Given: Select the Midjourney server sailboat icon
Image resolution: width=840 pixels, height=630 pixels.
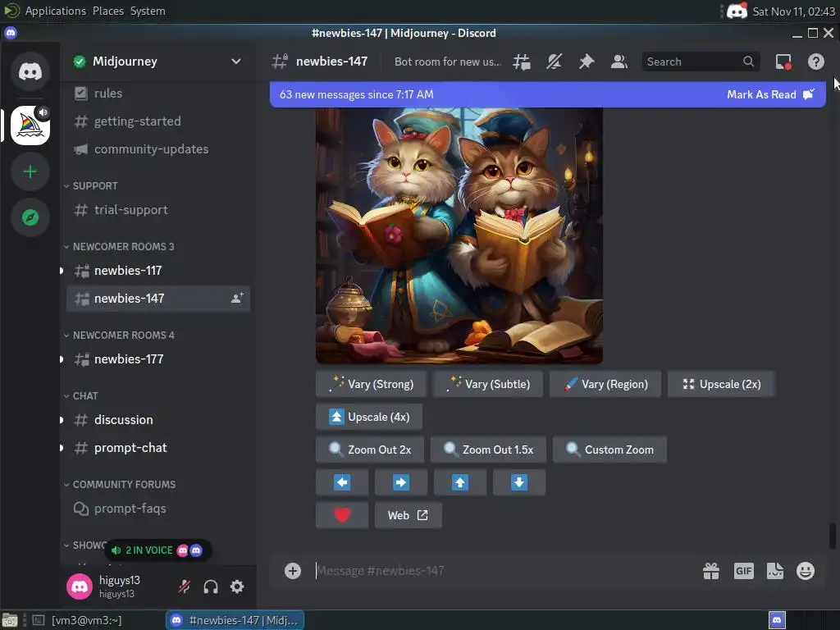Looking at the screenshot, I should [30, 126].
